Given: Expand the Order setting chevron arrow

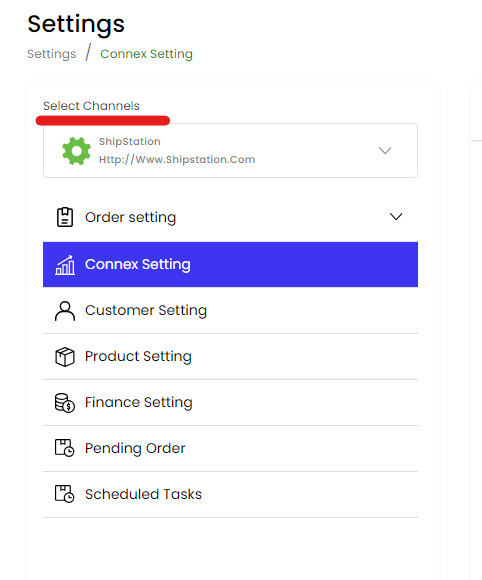Looking at the screenshot, I should pyautogui.click(x=396, y=217).
